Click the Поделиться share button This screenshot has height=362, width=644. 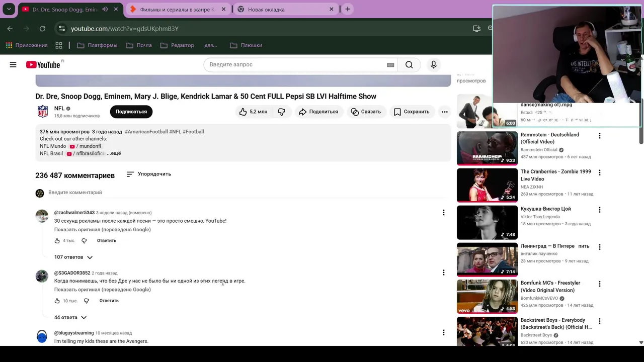(x=318, y=112)
